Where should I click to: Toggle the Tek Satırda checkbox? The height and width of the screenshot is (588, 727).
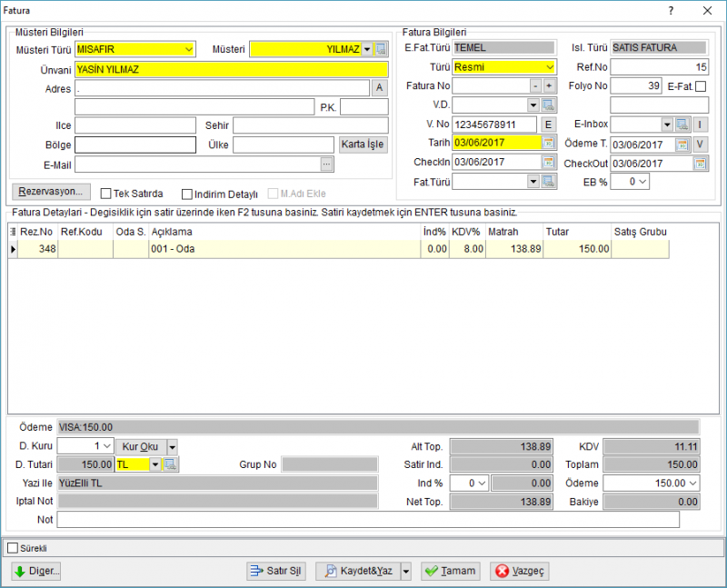click(x=105, y=194)
